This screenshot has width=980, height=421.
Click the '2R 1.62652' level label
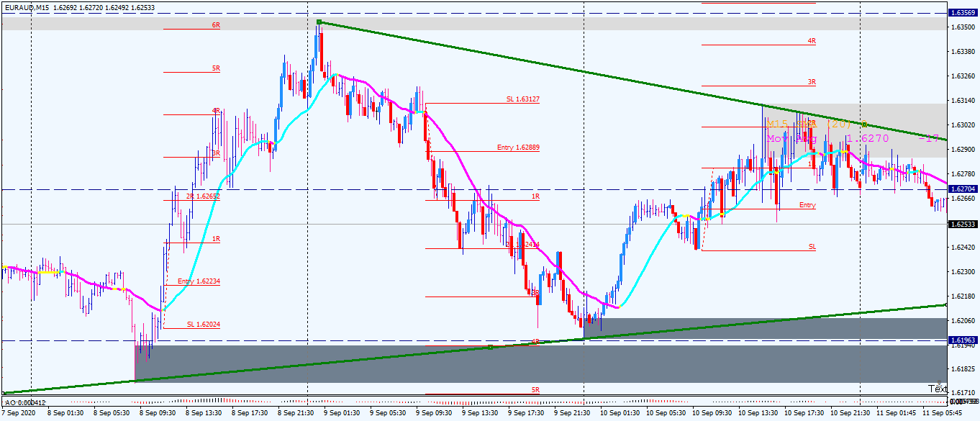pyautogui.click(x=204, y=196)
